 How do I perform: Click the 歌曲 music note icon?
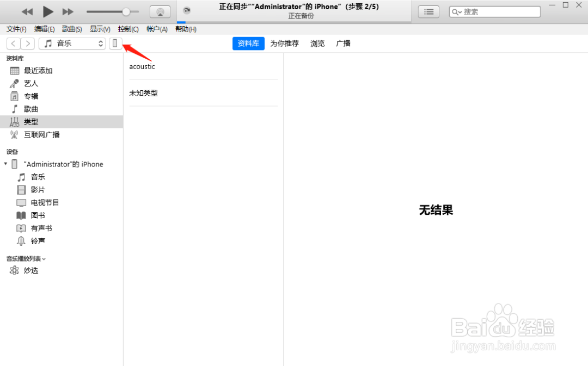[x=14, y=109]
